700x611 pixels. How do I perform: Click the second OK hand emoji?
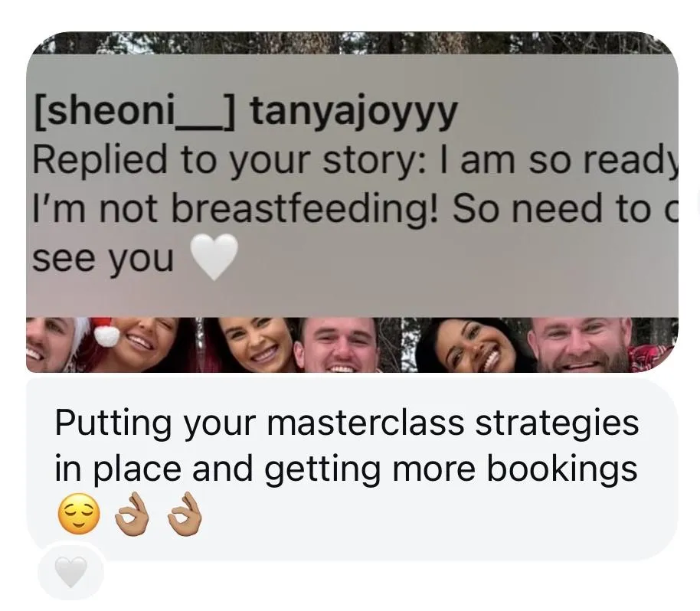(185, 514)
